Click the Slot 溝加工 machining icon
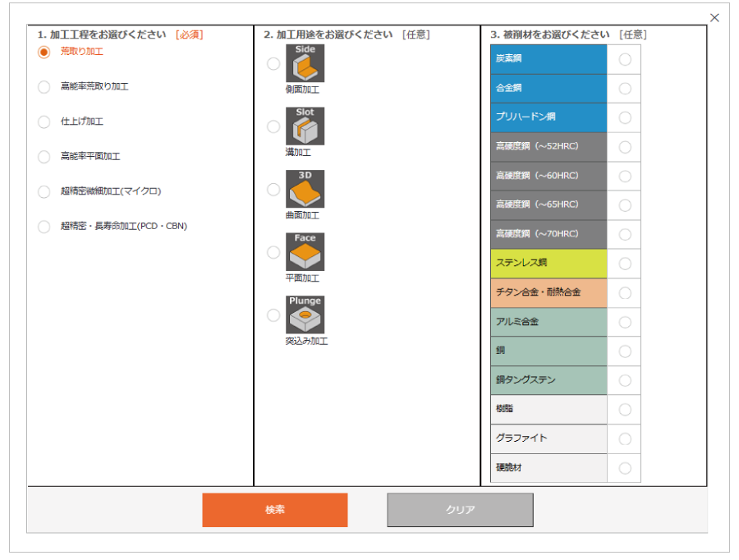The height and width of the screenshot is (560, 739). coord(305,126)
